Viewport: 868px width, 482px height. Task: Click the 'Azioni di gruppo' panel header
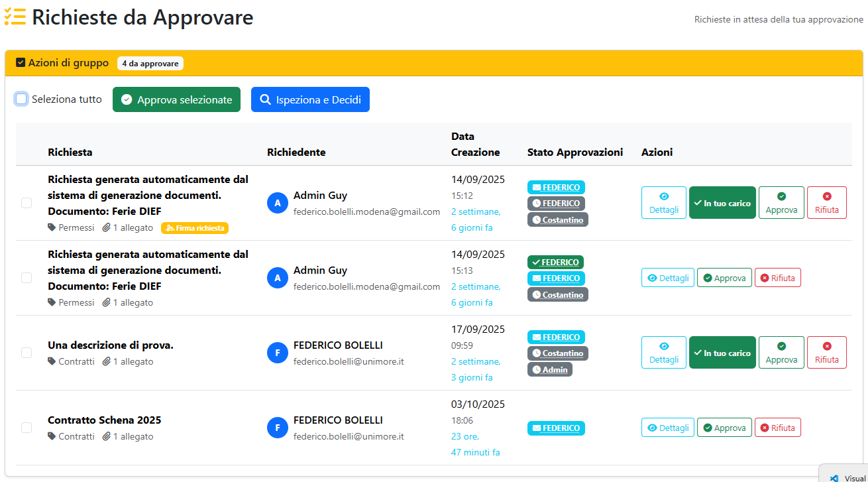point(62,63)
